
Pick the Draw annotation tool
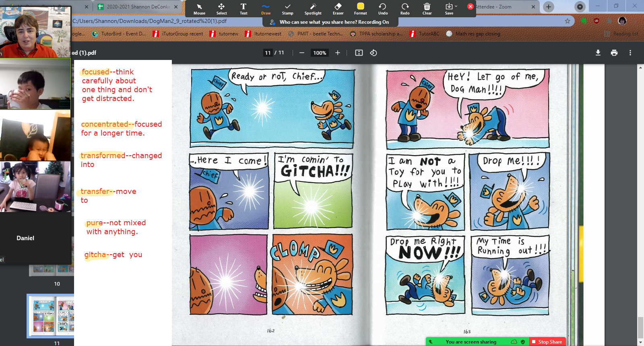[266, 9]
